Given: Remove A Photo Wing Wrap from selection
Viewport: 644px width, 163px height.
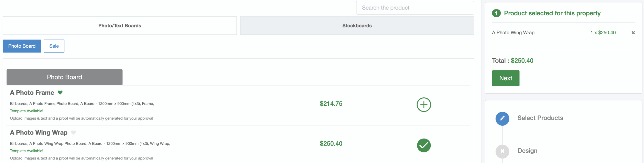Looking at the screenshot, I should 633,33.
